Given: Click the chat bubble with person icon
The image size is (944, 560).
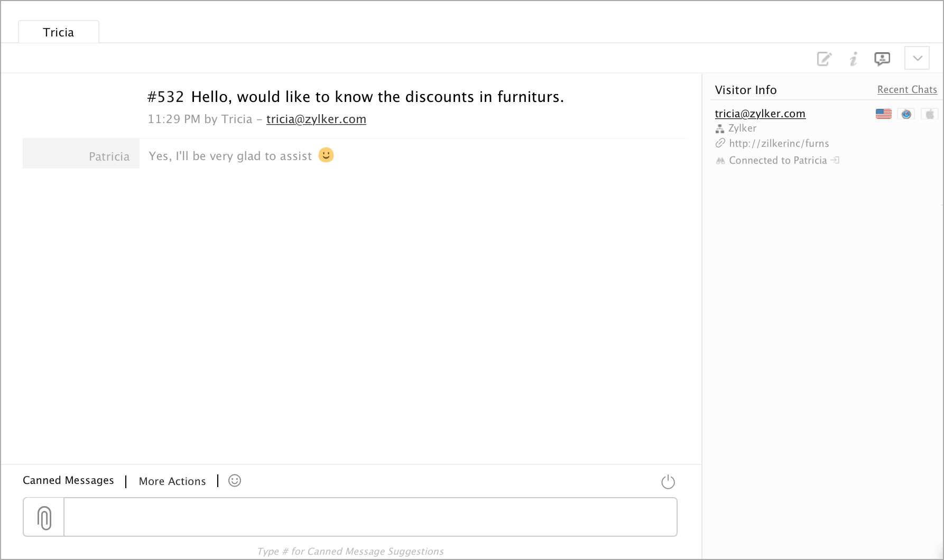Looking at the screenshot, I should pyautogui.click(x=882, y=59).
